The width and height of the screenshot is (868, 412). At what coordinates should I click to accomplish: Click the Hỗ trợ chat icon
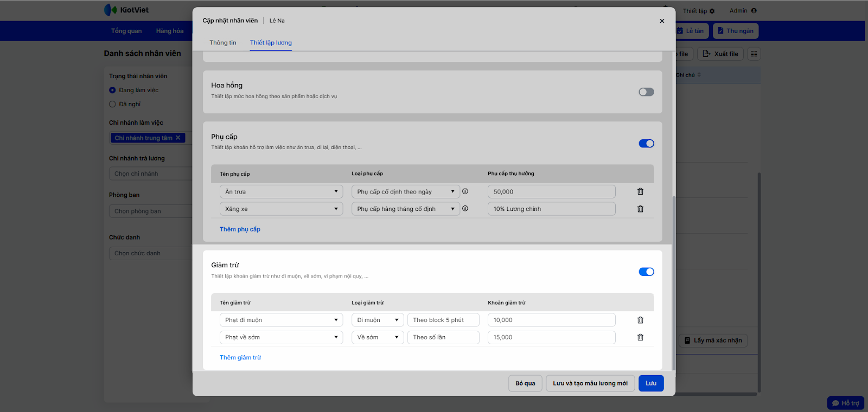836,403
